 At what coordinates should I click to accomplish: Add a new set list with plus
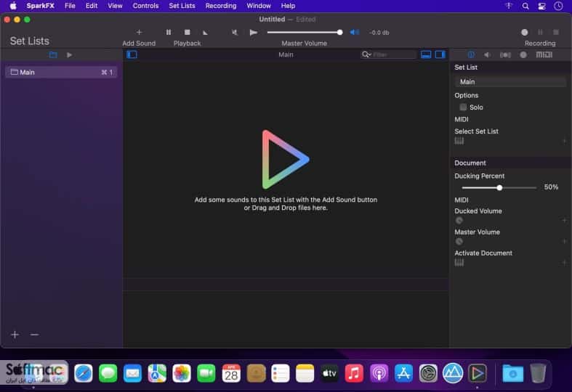15,335
